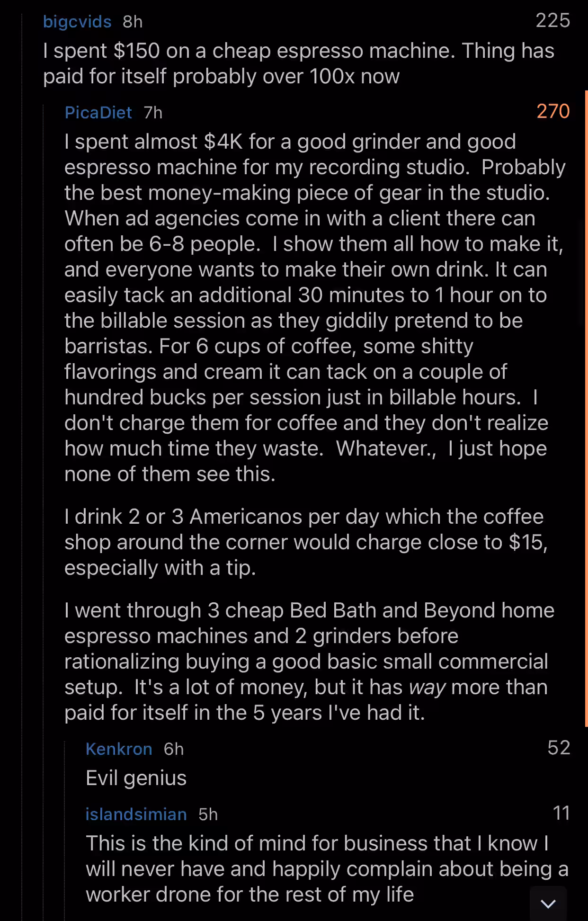This screenshot has height=921, width=588.
Task: Click the 5h timestamp beside islandsimian
Action: (x=208, y=814)
